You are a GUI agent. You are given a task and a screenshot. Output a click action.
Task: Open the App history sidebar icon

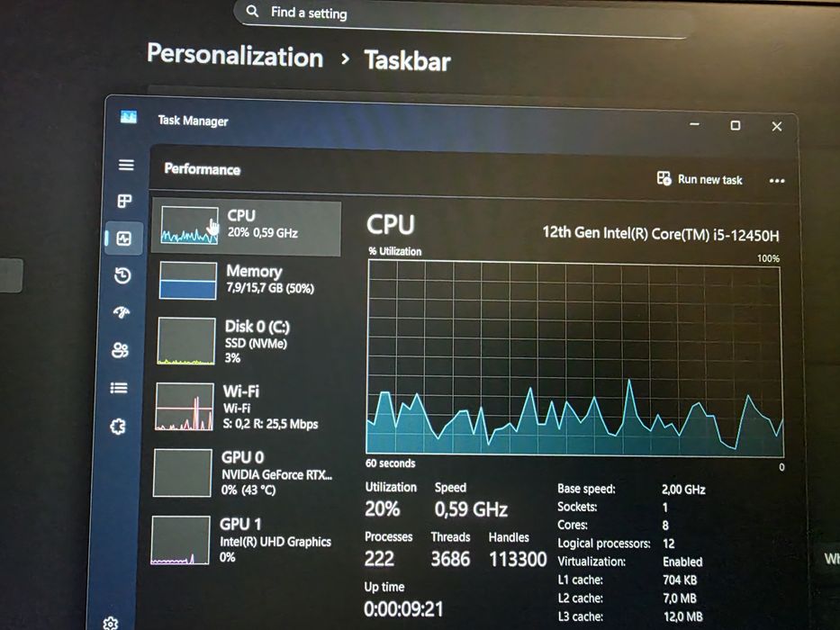[122, 276]
